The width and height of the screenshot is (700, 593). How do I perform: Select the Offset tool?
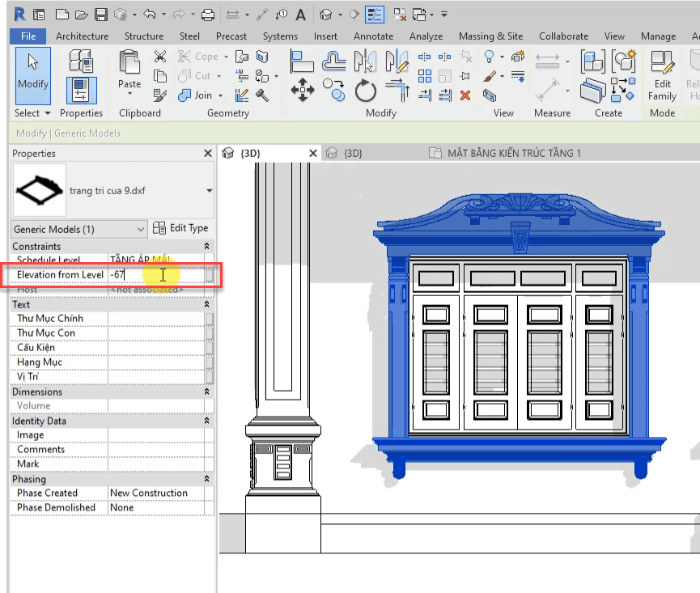[334, 61]
